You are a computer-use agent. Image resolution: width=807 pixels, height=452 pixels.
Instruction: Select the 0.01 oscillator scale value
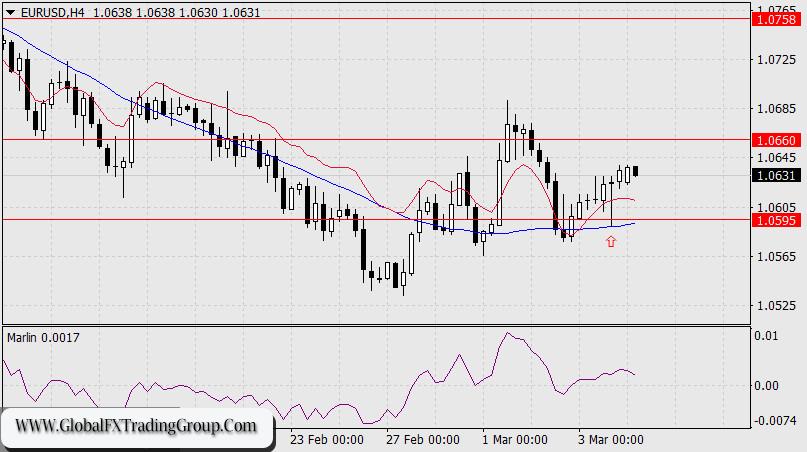766,336
